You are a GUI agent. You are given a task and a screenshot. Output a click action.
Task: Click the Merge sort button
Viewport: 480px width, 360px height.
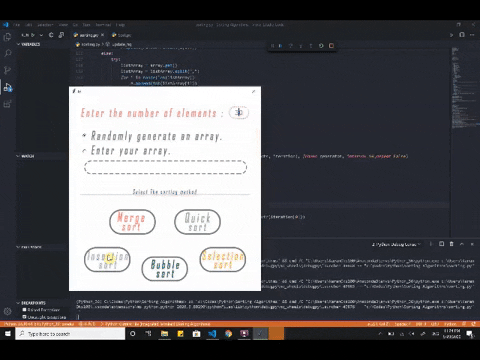132,222
